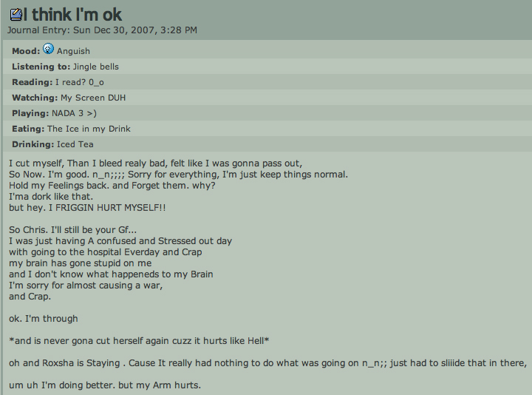The image size is (532, 395).
Task: Click the "Drinking" row label
Action: [33, 144]
